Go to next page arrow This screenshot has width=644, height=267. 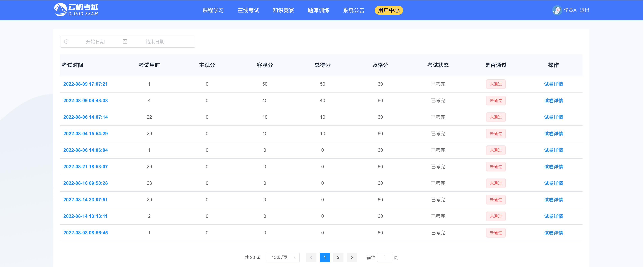(352, 257)
